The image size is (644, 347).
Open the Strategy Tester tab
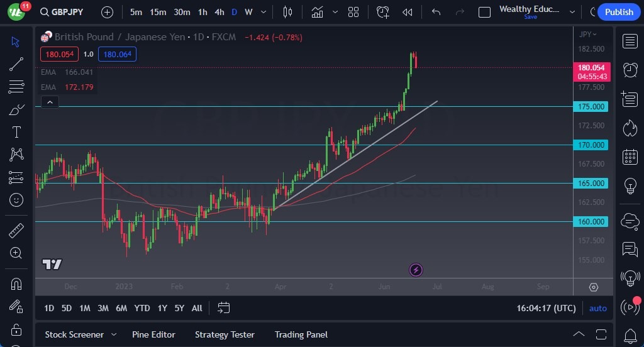click(x=225, y=334)
